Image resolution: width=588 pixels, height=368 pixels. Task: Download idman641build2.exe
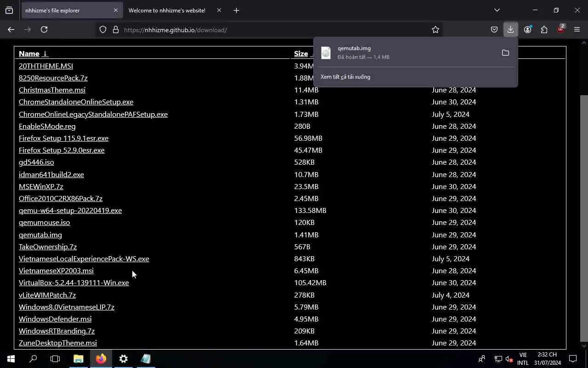51,174
